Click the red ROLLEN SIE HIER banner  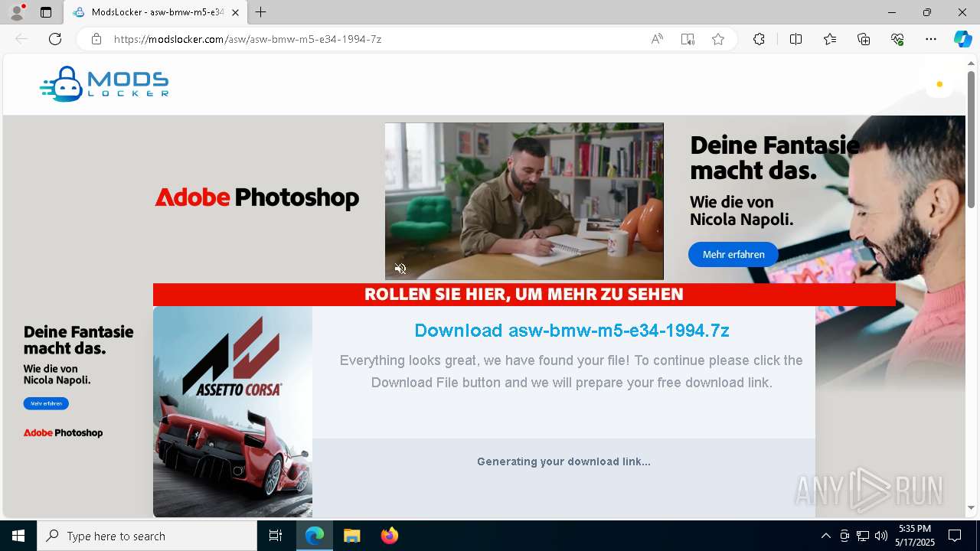click(524, 295)
